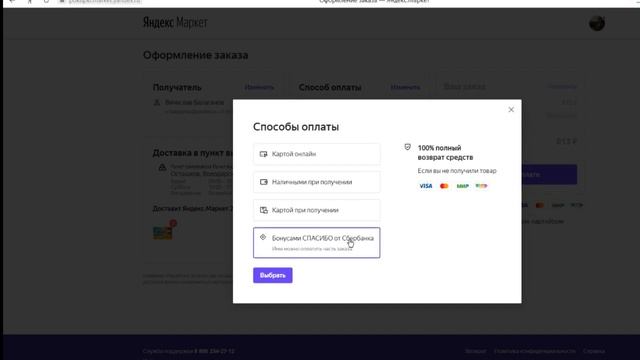
Task: Select 'Картой при получении' payment option
Action: [x=316, y=210]
